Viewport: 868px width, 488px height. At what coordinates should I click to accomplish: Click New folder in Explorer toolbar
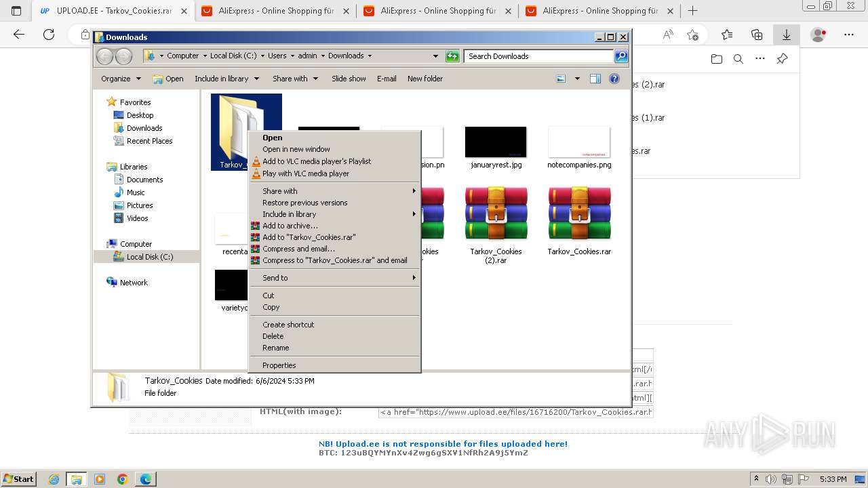pyautogui.click(x=425, y=79)
